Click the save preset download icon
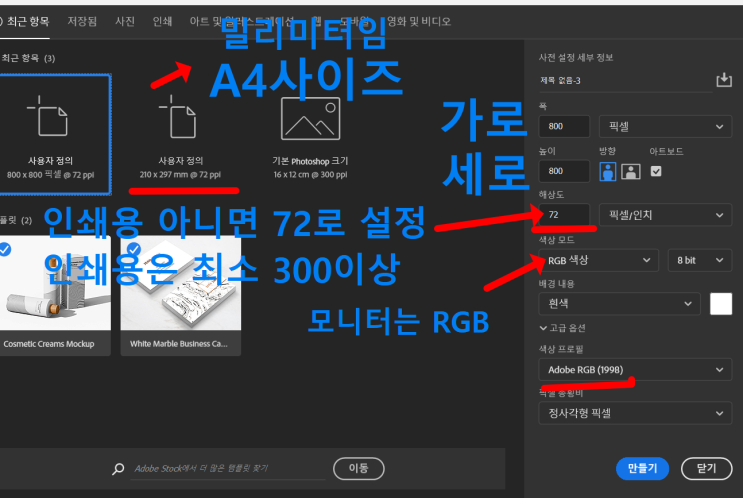Image resolution: width=743 pixels, height=498 pixels. coord(724,80)
